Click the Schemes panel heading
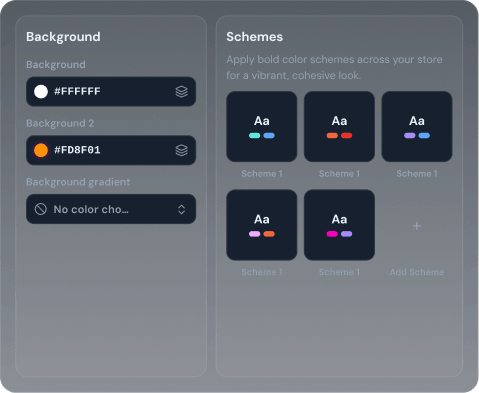 tap(255, 37)
